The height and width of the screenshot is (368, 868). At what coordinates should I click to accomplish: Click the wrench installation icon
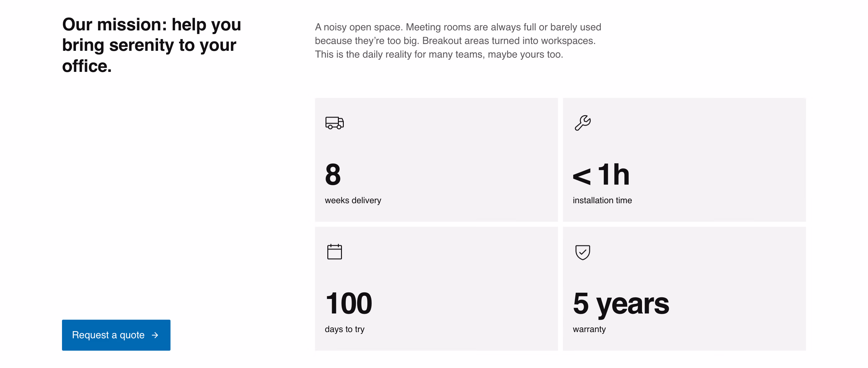coord(582,123)
